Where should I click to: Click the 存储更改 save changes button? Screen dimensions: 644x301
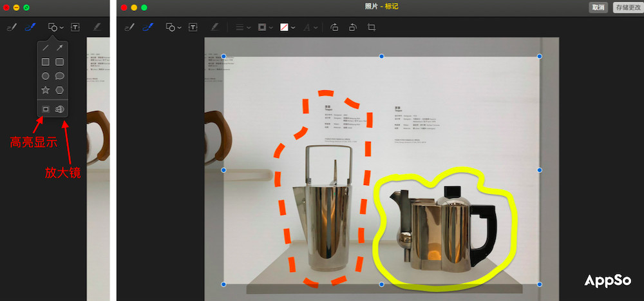click(628, 7)
